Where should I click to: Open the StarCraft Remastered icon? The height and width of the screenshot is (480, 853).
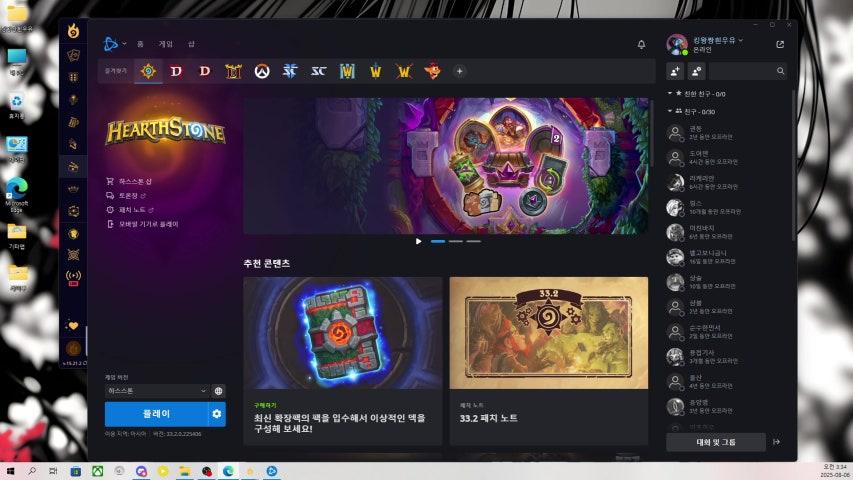[319, 71]
